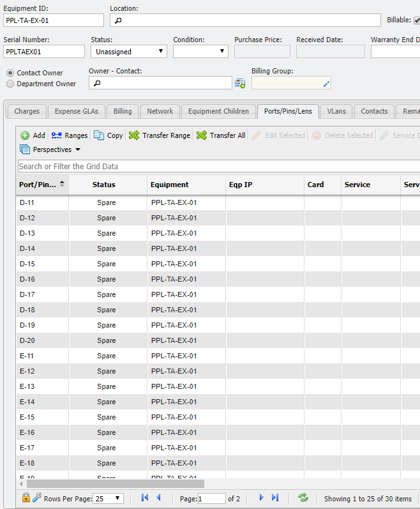Go to the next page of results
Screen dimensions: 420x509
[x=262, y=498]
